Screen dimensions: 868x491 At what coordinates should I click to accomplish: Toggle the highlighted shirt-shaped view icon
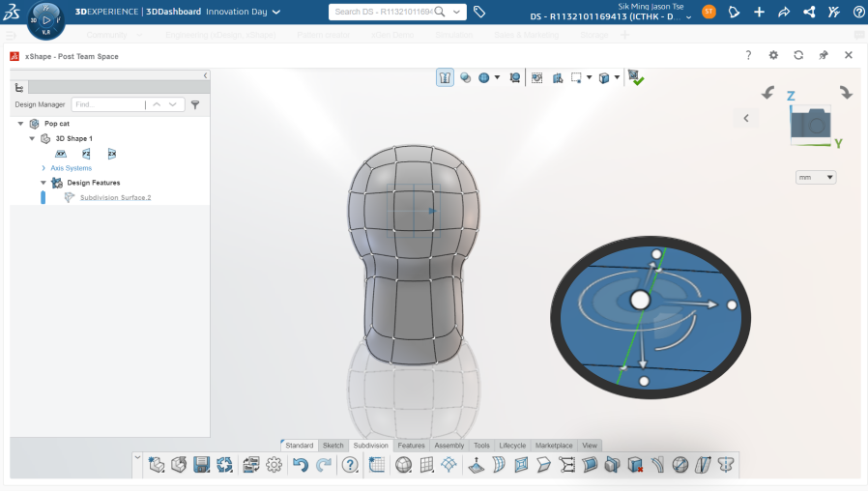[x=445, y=77]
